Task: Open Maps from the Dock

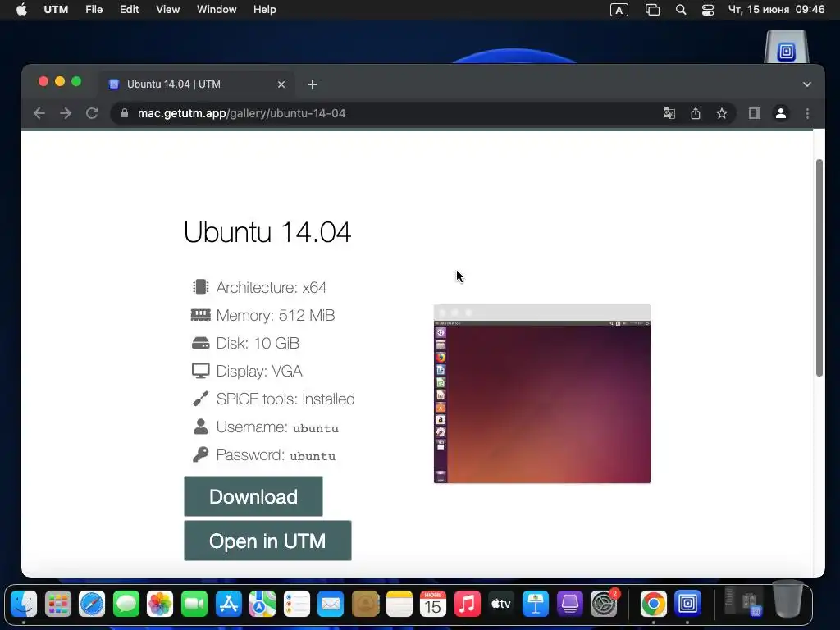Action: tap(262, 605)
